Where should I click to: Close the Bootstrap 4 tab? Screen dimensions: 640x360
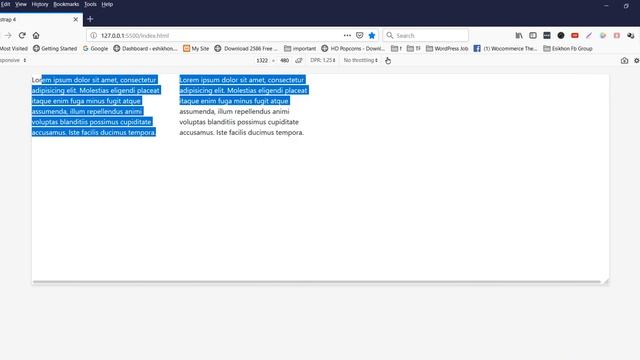76,19
